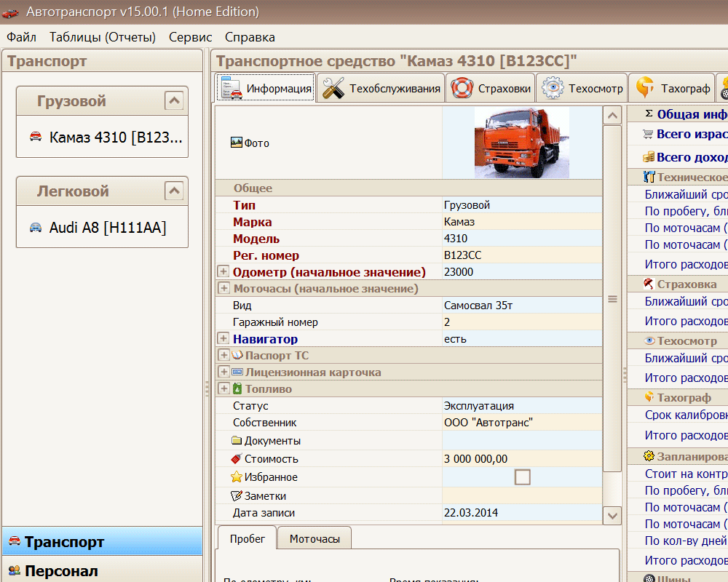Open the Сервис menu
The height and width of the screenshot is (582, 728).
click(x=190, y=37)
